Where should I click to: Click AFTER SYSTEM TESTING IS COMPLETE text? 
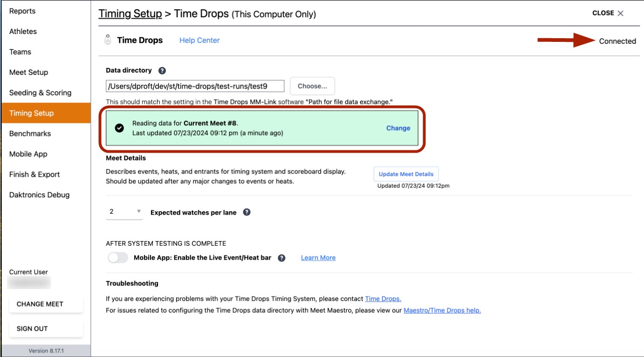[166, 243]
